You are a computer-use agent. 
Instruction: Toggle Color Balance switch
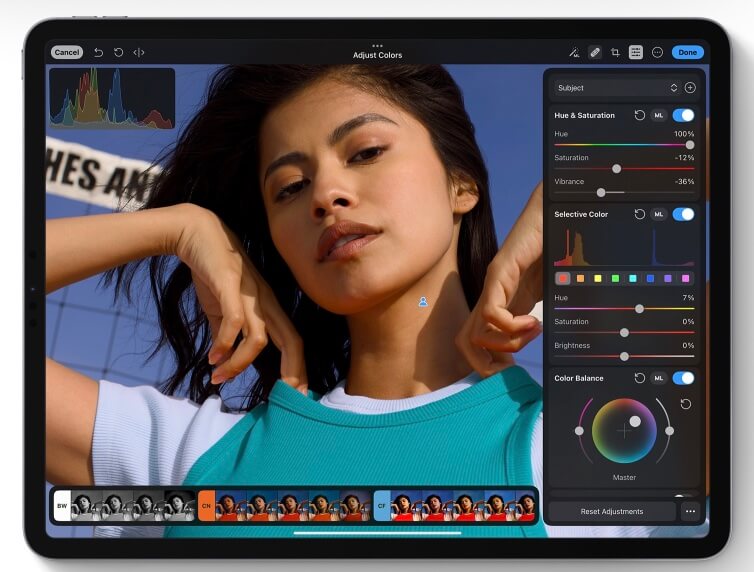pyautogui.click(x=683, y=378)
